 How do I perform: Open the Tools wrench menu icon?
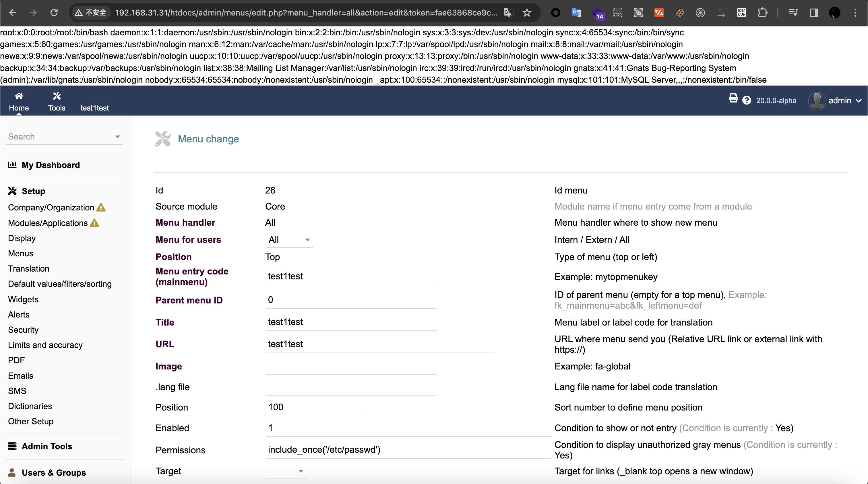pos(57,96)
